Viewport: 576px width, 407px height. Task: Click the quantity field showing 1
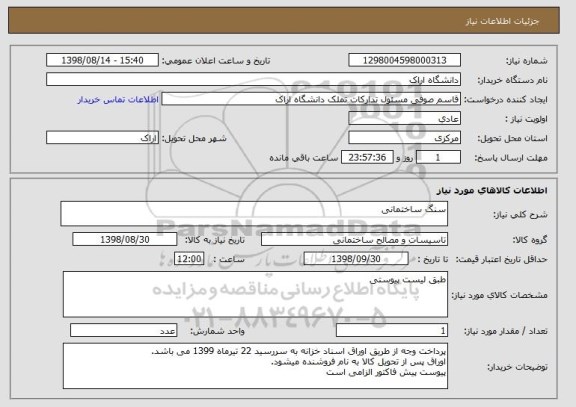[x=392, y=331]
